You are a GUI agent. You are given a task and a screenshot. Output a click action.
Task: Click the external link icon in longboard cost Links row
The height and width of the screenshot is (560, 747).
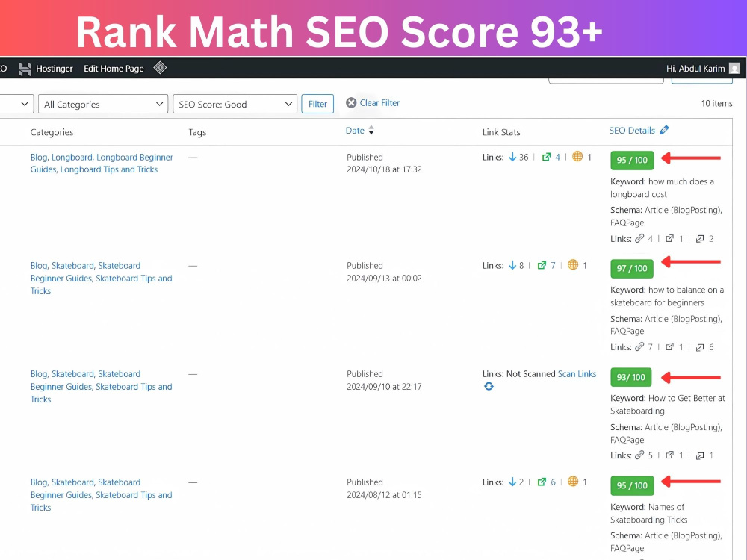tap(670, 239)
